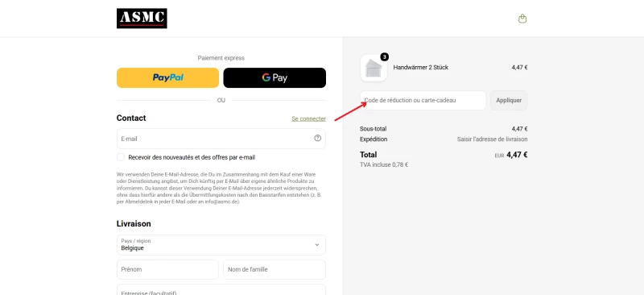
Task: Click the TVA incluse 0,78 € text
Action: 384,164
